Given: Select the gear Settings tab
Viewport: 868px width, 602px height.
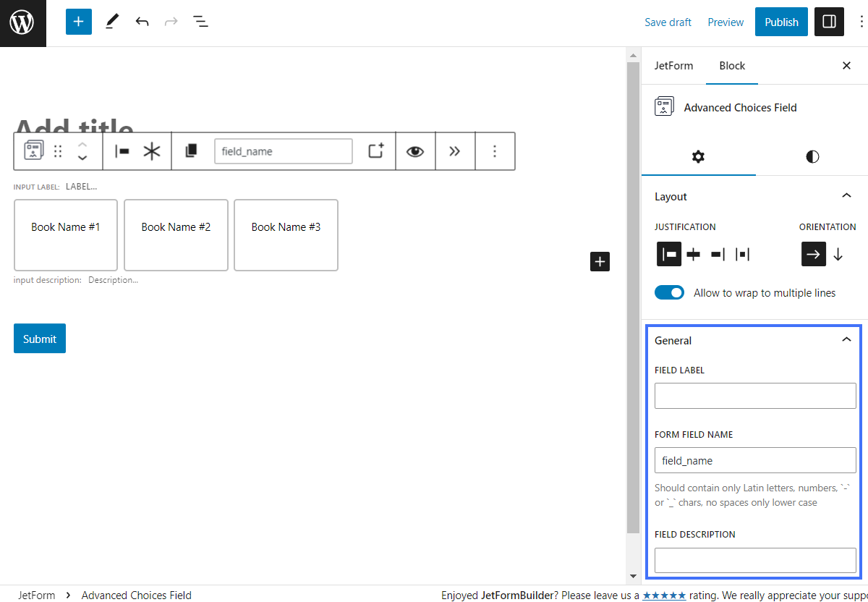Looking at the screenshot, I should click(698, 156).
